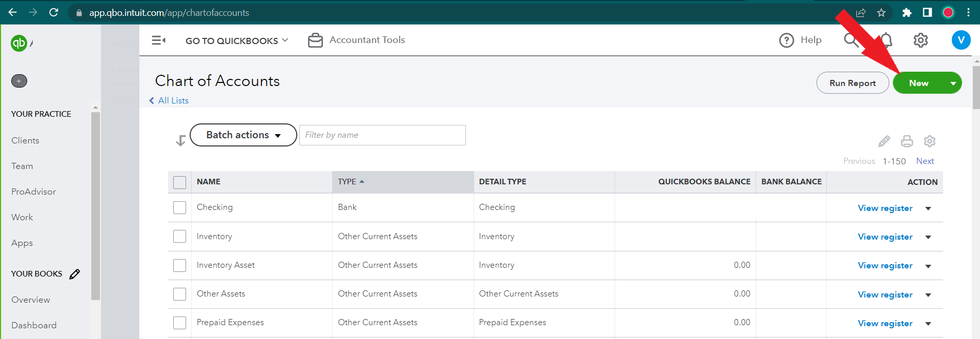
Task: Open settings gear in top bar
Action: [x=921, y=40]
